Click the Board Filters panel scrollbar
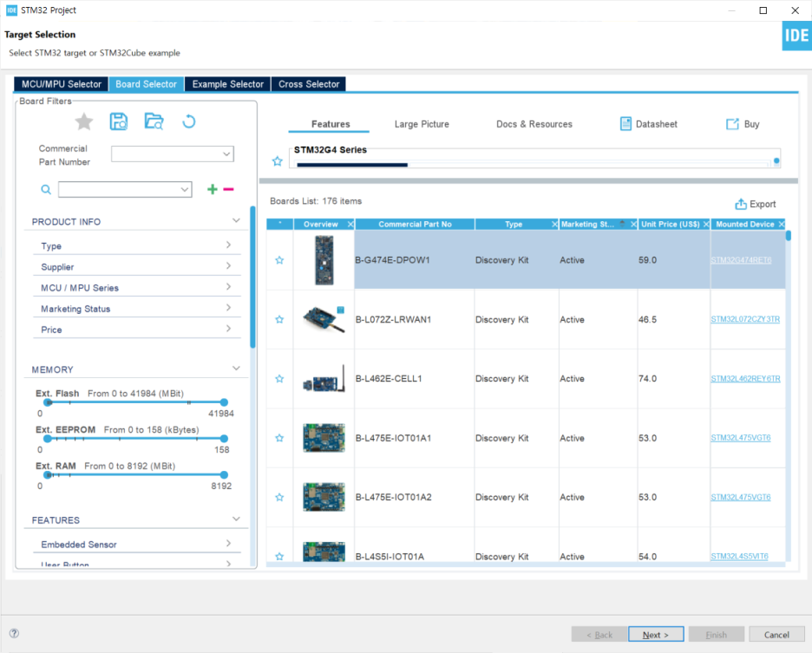This screenshot has width=812, height=653. click(x=252, y=277)
